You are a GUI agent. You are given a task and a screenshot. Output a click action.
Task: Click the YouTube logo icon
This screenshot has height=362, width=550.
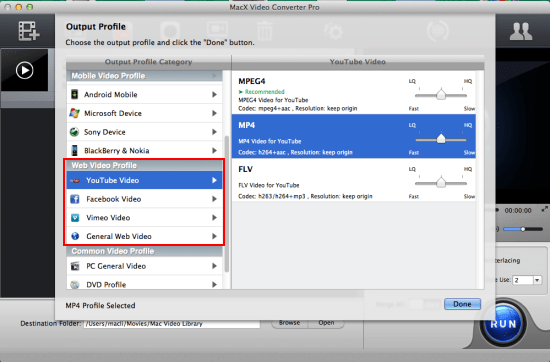click(75, 181)
